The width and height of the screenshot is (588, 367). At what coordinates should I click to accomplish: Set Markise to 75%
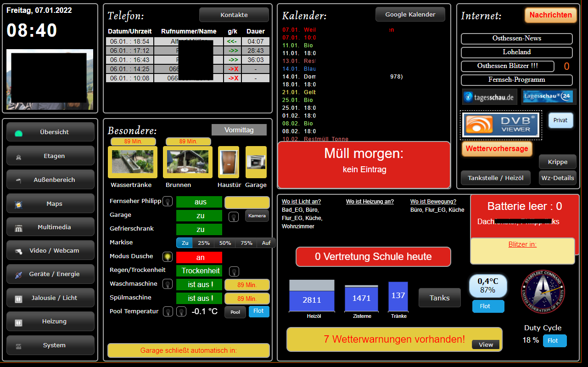246,243
